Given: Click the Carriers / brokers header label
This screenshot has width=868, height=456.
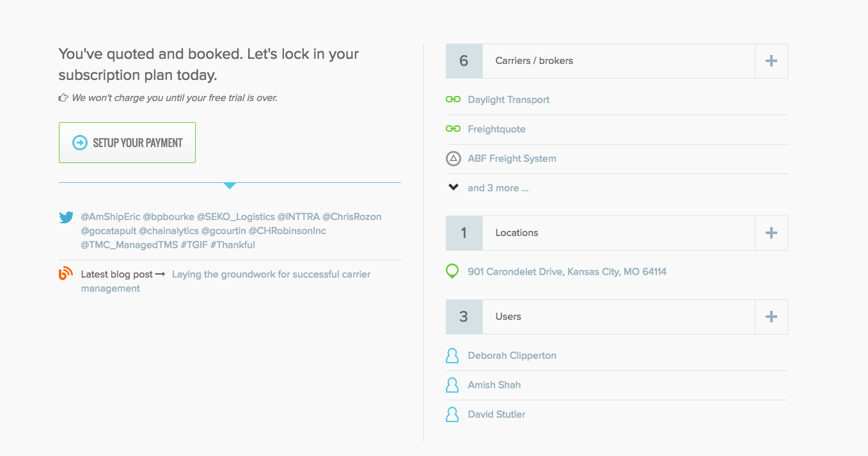Looking at the screenshot, I should [534, 61].
